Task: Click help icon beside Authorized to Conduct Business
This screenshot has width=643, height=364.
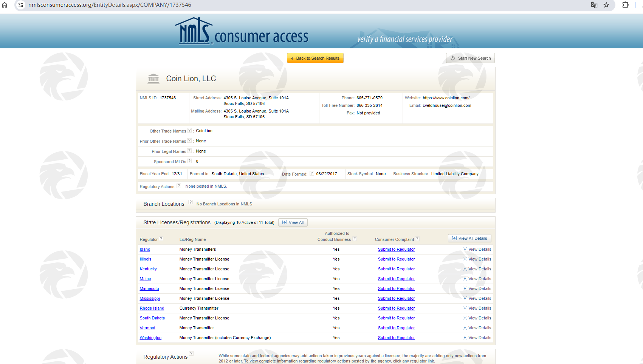Action: (x=355, y=239)
